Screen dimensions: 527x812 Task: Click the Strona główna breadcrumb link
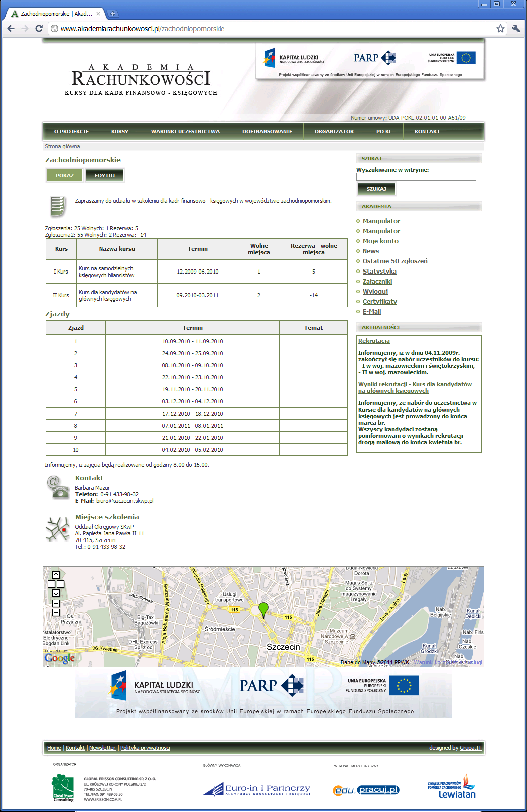(62, 147)
